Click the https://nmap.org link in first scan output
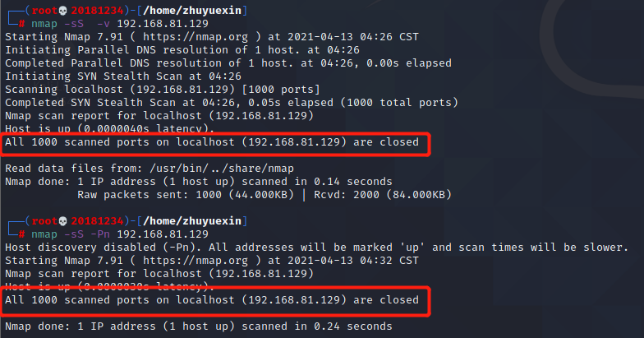Screen dimensions: 644x338 tap(195, 37)
